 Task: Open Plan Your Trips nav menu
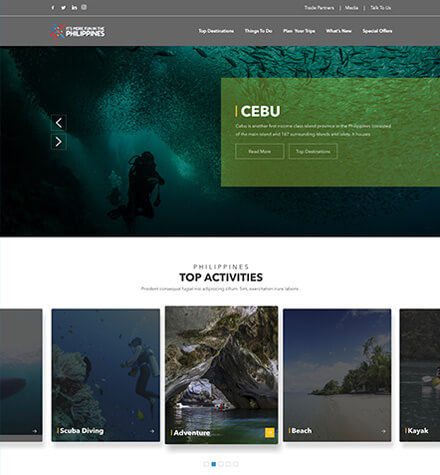pos(299,31)
